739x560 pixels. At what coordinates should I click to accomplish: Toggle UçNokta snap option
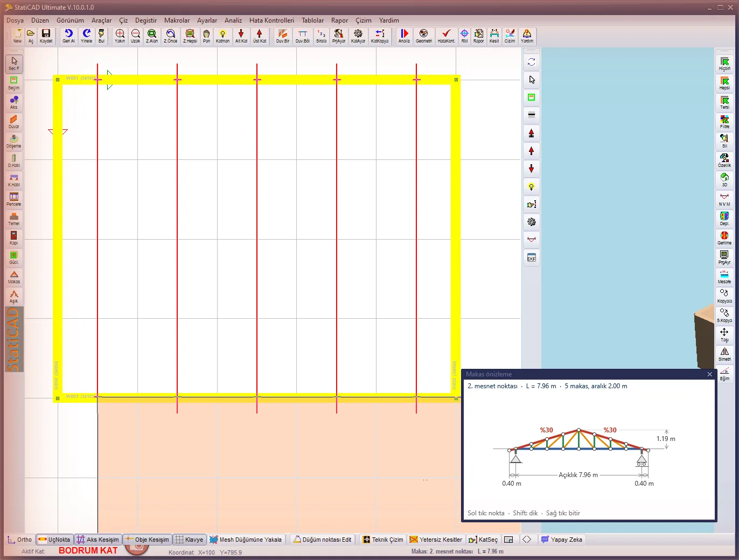coord(54,540)
